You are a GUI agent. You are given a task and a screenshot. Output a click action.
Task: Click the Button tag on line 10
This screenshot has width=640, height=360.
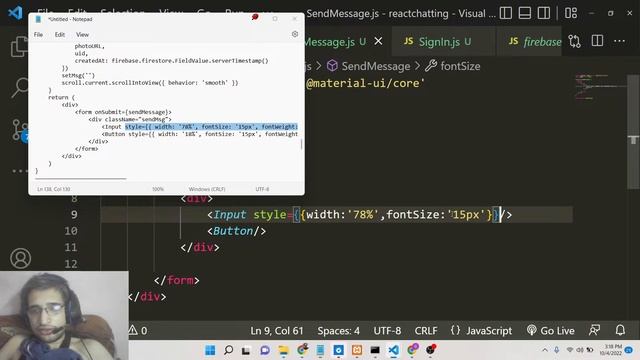click(x=236, y=231)
